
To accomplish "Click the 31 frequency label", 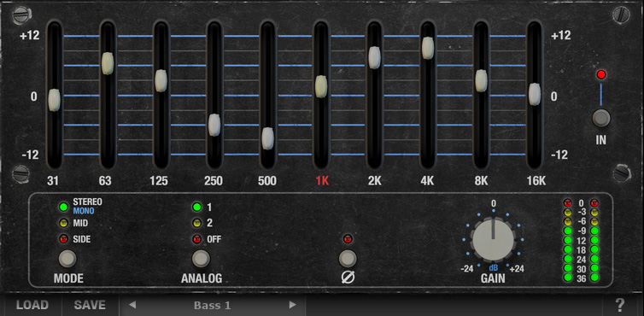I will [53, 181].
